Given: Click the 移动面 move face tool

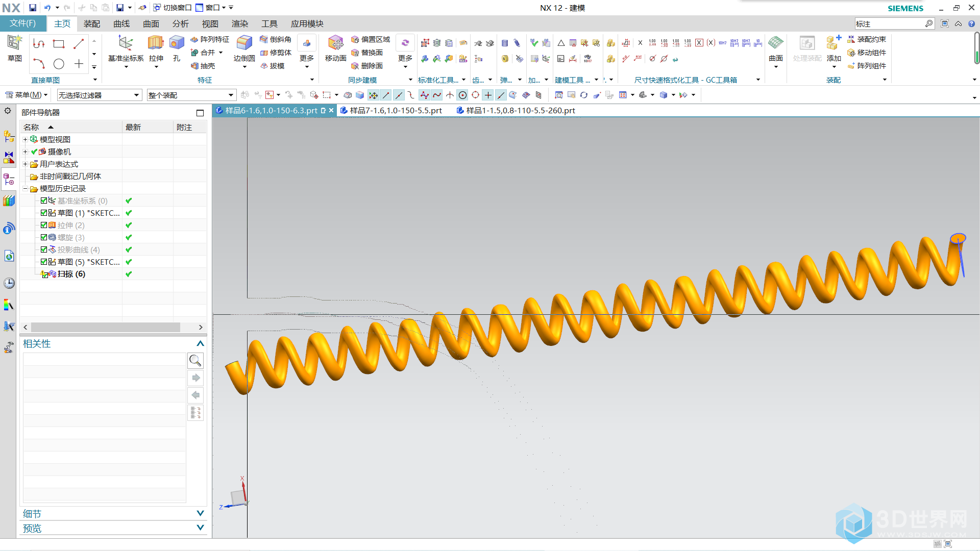Looking at the screenshot, I should [x=335, y=48].
